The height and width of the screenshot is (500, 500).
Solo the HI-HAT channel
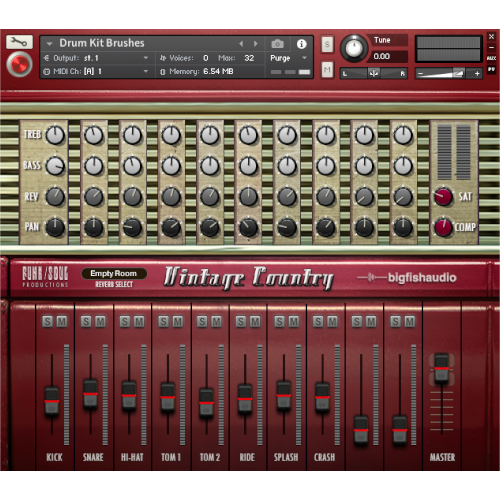click(x=125, y=322)
